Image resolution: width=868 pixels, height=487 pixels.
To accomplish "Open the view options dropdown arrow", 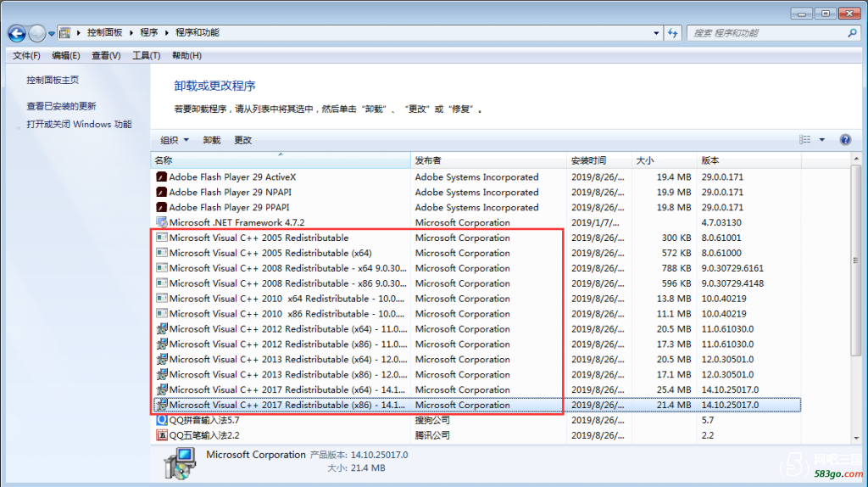I will tap(822, 140).
